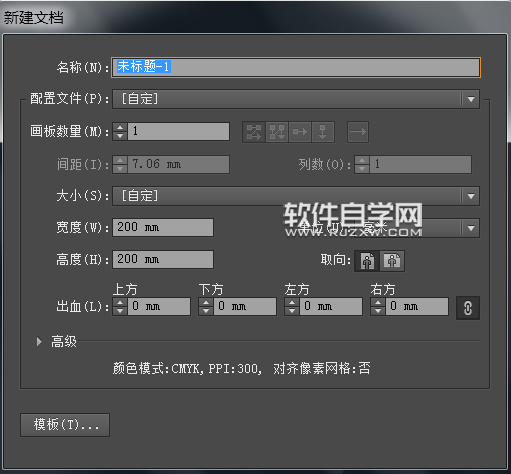This screenshot has width=511, height=474.
Task: Click the 下方 bottom bleed value field
Action: tap(245, 307)
